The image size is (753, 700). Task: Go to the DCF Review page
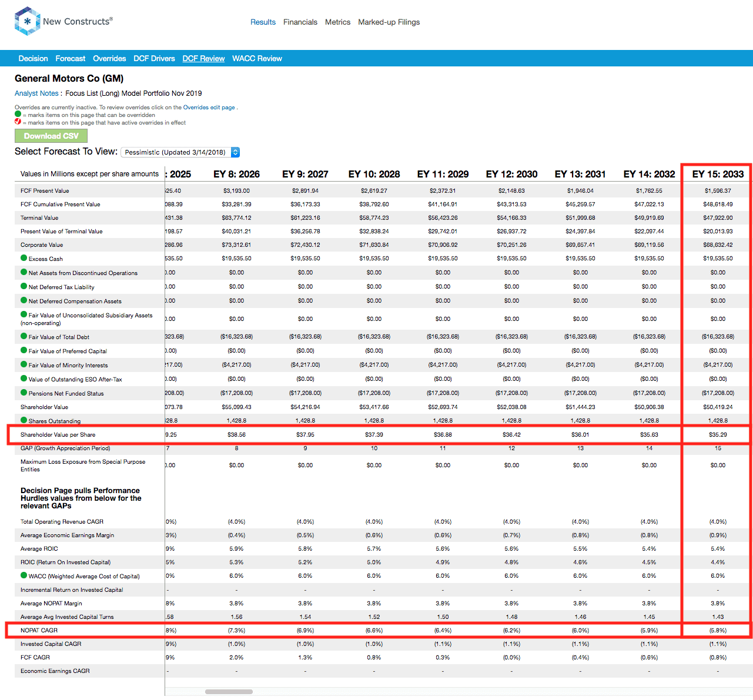pos(203,58)
